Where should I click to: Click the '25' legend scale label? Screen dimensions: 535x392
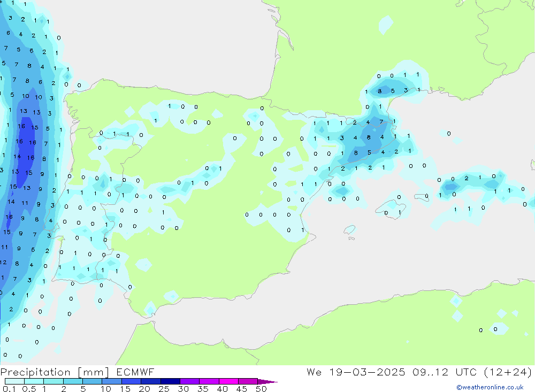164,389
